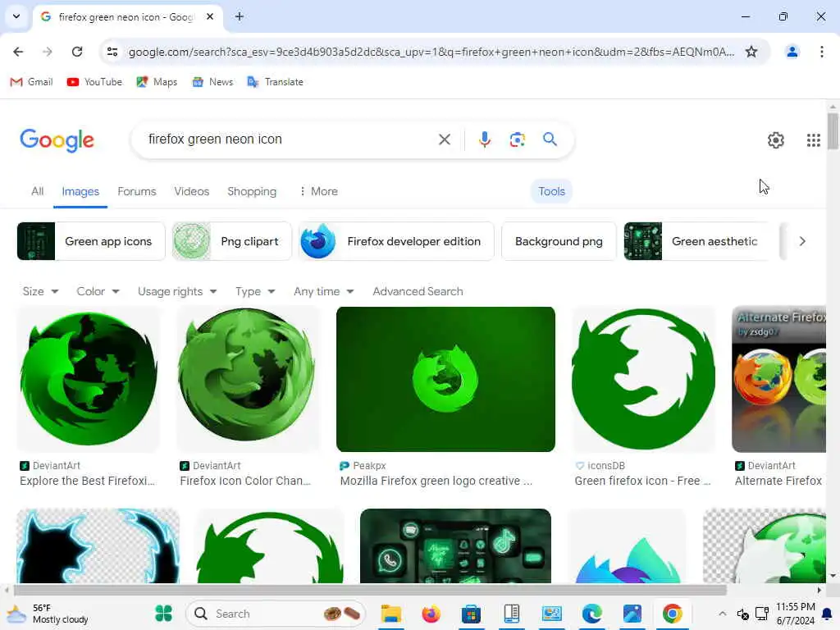Select Firefox developer edition chip
Viewport: 840px width, 630px height.
396,242
